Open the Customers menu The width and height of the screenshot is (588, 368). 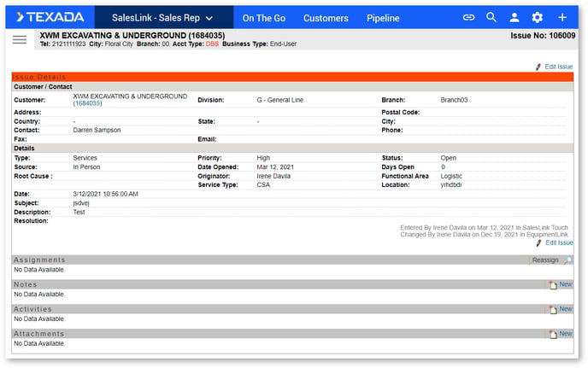tap(326, 18)
